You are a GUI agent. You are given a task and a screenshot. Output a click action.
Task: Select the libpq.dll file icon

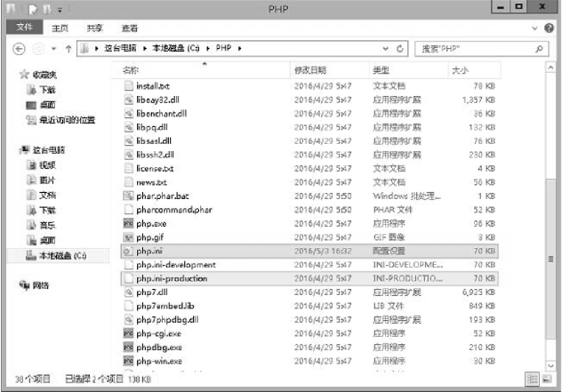point(128,127)
